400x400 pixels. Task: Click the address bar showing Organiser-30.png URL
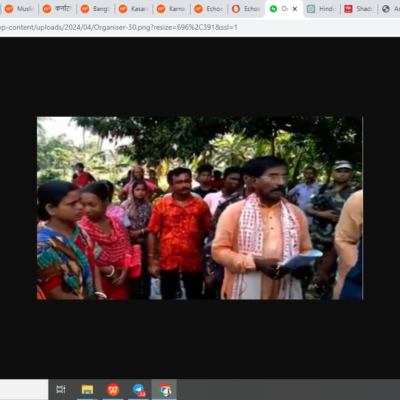point(200,27)
